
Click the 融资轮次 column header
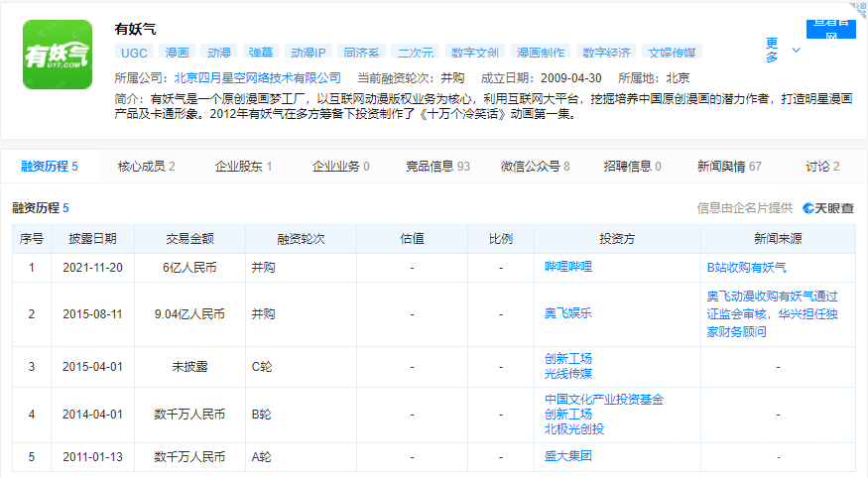click(301, 239)
